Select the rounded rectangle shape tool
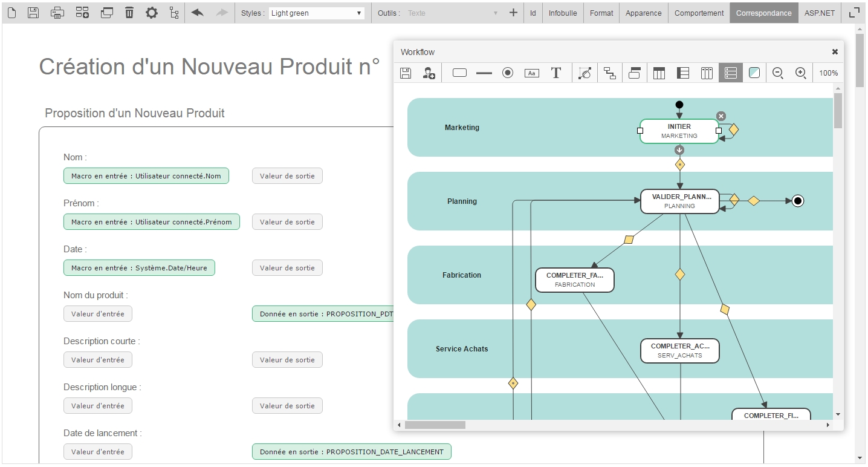 click(459, 73)
